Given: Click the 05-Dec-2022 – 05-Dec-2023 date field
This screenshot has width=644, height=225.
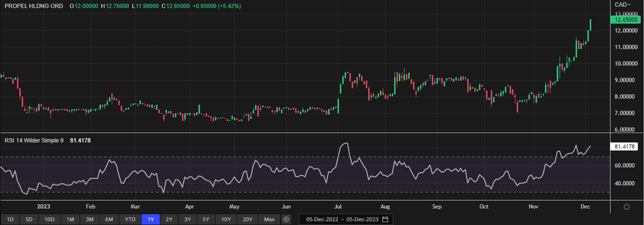Looking at the screenshot, I should [341, 219].
